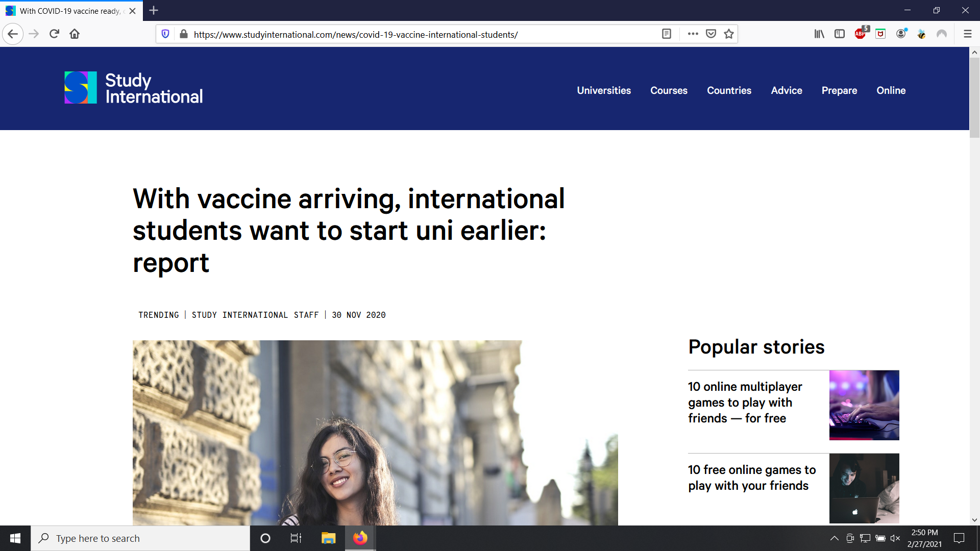Image resolution: width=980 pixels, height=551 pixels.
Task: Reload the current page
Action: (55, 34)
